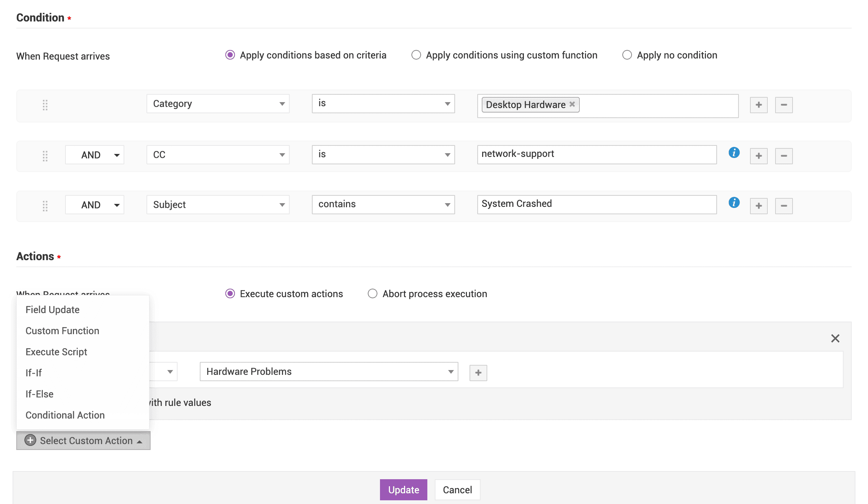868x504 pixels.
Task: Add another value beside Hardware Problems
Action: (x=478, y=372)
